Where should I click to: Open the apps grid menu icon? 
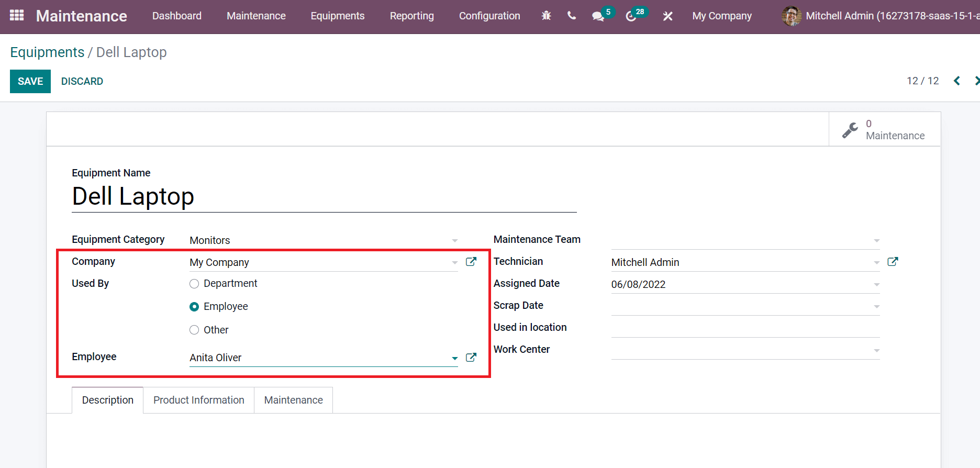coord(17,15)
